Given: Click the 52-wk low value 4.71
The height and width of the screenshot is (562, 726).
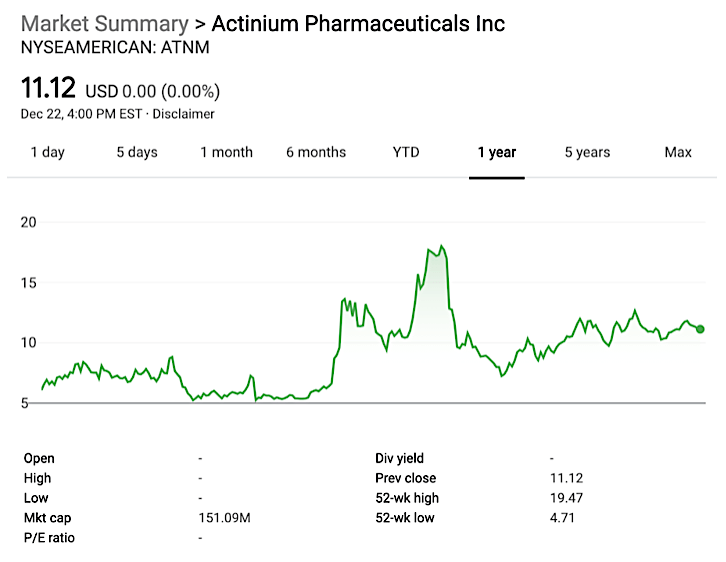Looking at the screenshot, I should [x=563, y=518].
